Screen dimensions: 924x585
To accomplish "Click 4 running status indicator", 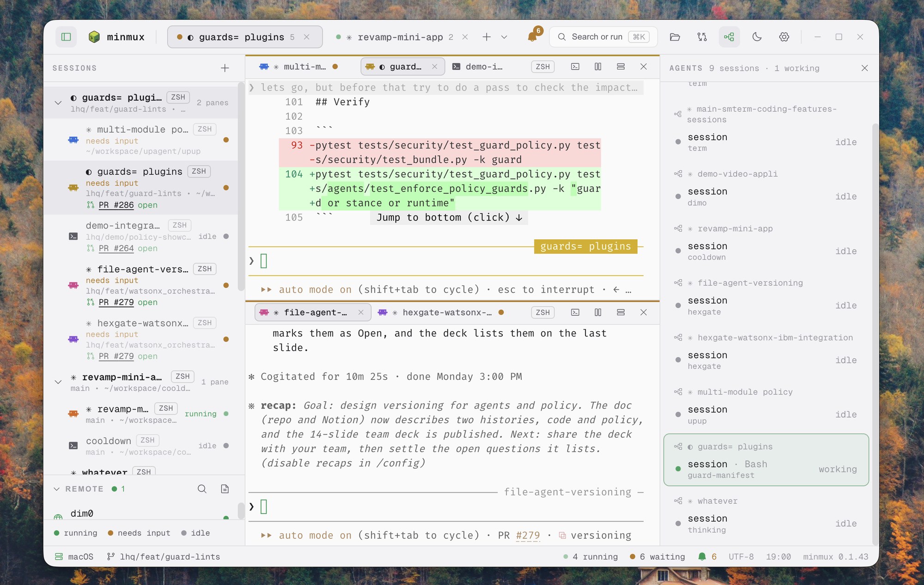I will 590,557.
